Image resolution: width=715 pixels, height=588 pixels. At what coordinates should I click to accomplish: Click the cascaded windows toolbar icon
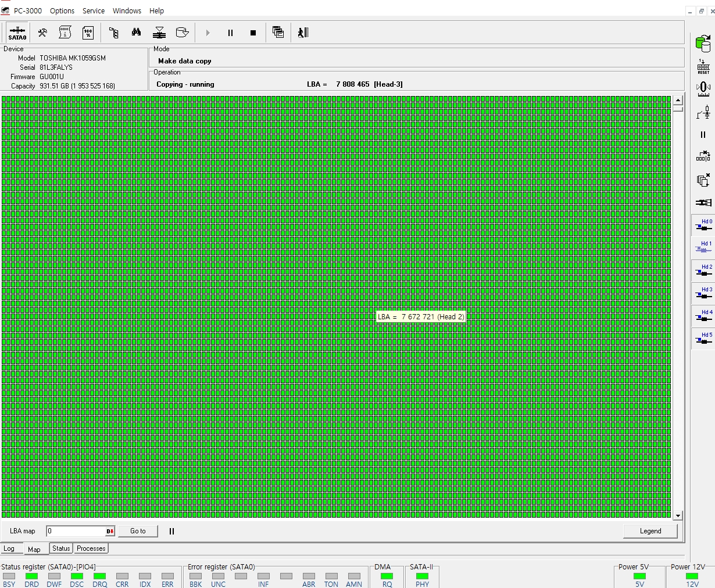coord(278,33)
